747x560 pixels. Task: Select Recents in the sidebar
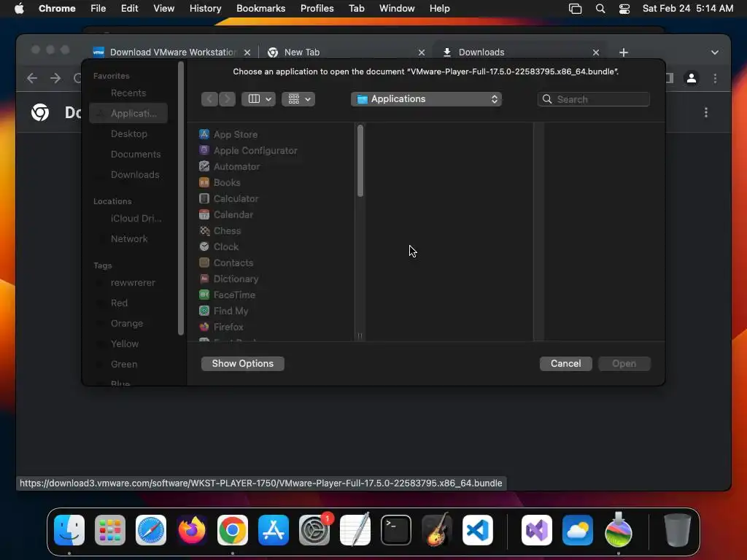pyautogui.click(x=128, y=93)
